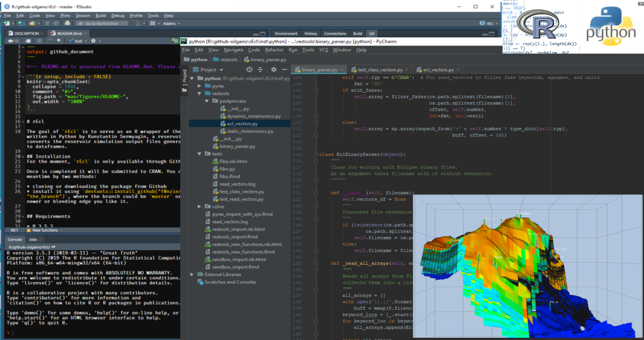Click the print icon in RStudio toolbar
The height and width of the screenshot is (340, 644).
click(x=67, y=23)
